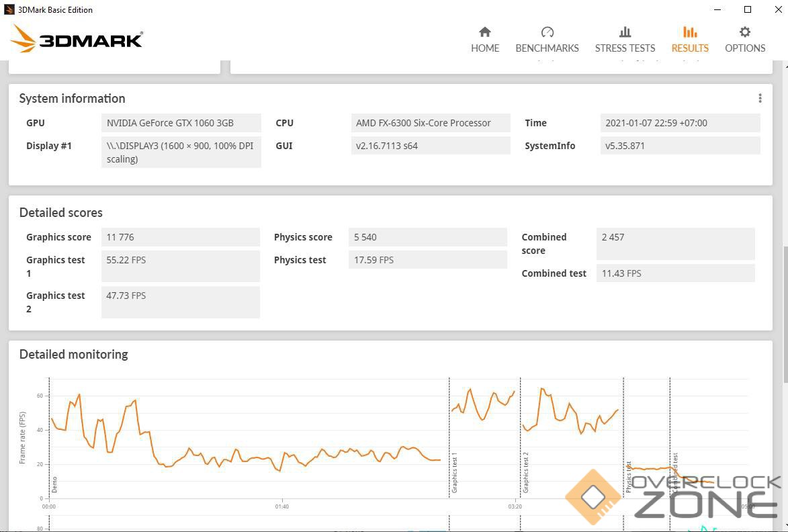Image resolution: width=788 pixels, height=532 pixels.
Task: Click the 01:40 time label on chart
Action: click(x=282, y=506)
